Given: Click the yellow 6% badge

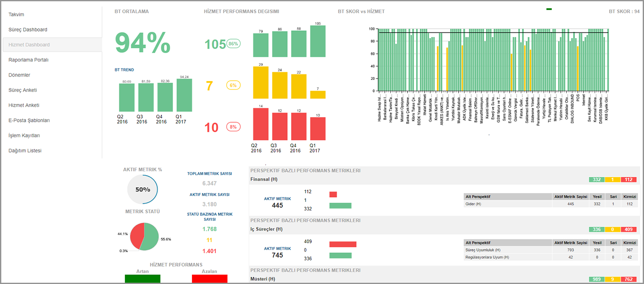Looking at the screenshot, I should point(233,86).
